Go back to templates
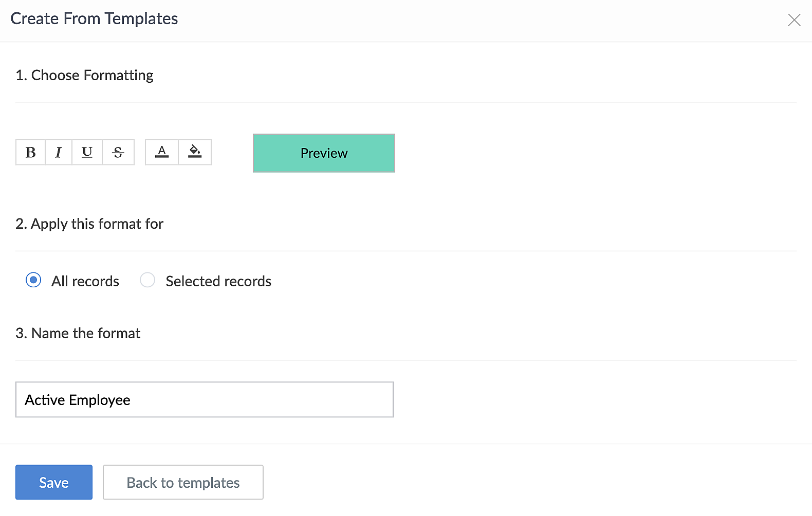This screenshot has width=812, height=516. tap(183, 482)
